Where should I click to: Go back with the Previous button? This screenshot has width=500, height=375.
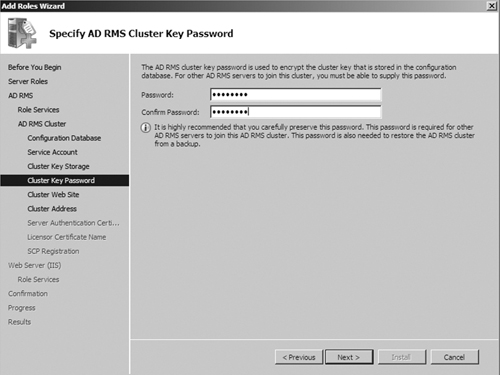click(299, 357)
